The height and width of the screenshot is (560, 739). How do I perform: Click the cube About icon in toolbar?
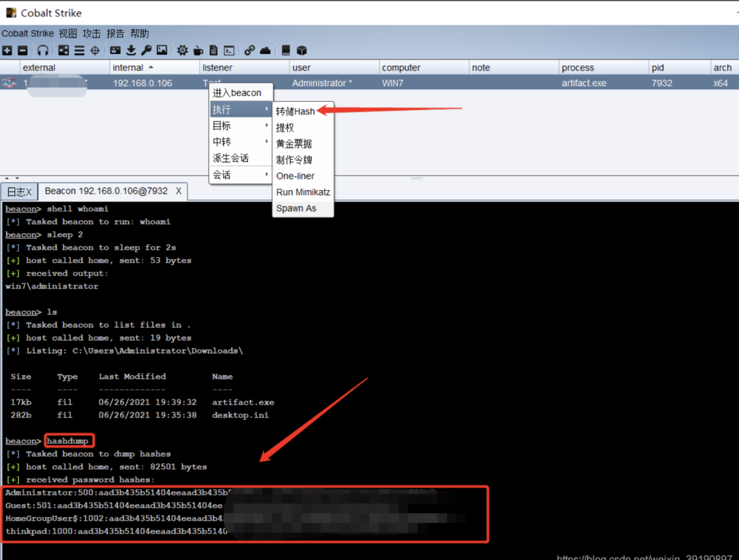pyautogui.click(x=302, y=51)
